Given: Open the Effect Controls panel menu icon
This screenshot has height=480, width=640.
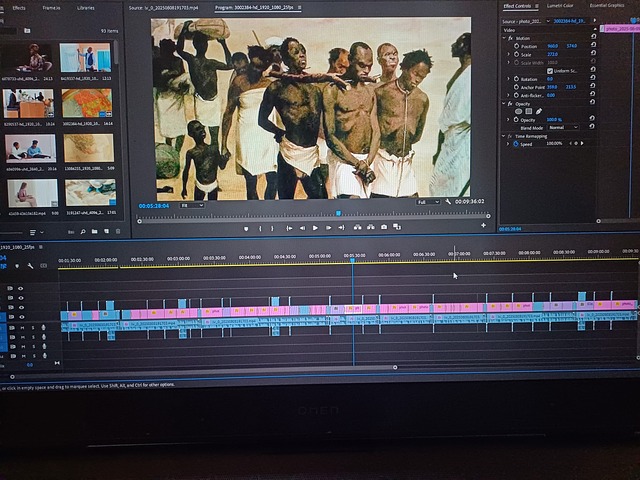Looking at the screenshot, I should click(537, 6).
